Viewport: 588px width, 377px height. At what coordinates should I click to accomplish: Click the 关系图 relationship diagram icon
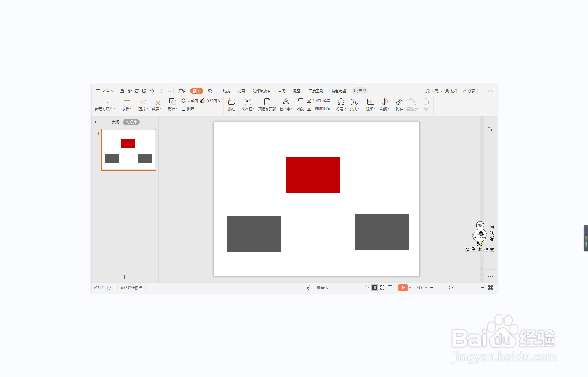click(x=190, y=101)
